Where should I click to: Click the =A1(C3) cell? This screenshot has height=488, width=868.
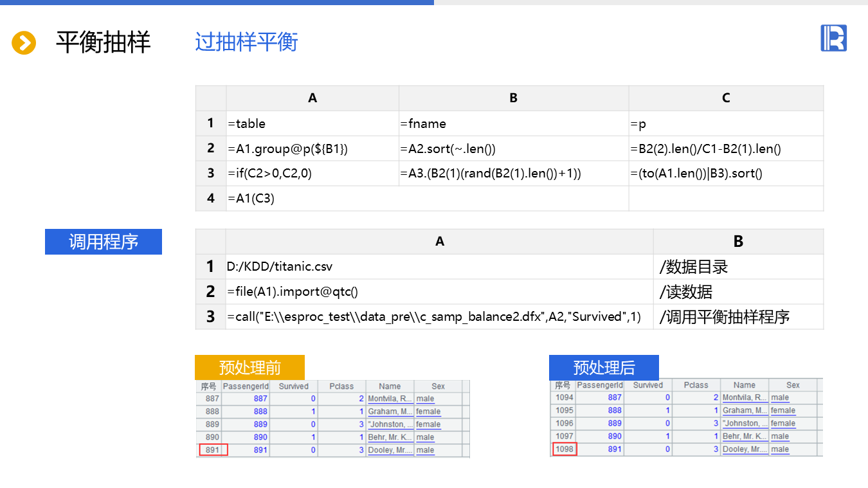[x=428, y=199]
